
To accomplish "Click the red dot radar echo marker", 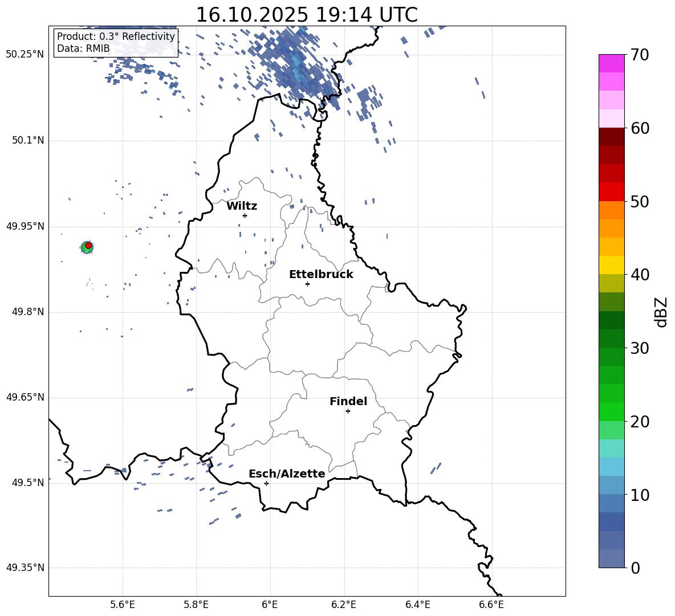I will (x=88, y=246).
